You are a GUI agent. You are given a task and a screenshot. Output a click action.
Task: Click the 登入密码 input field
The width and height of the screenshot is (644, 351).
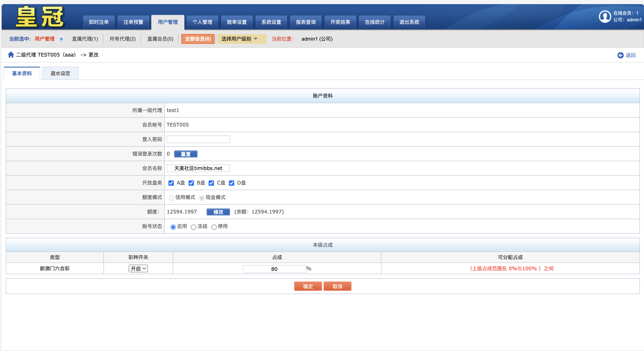(198, 139)
